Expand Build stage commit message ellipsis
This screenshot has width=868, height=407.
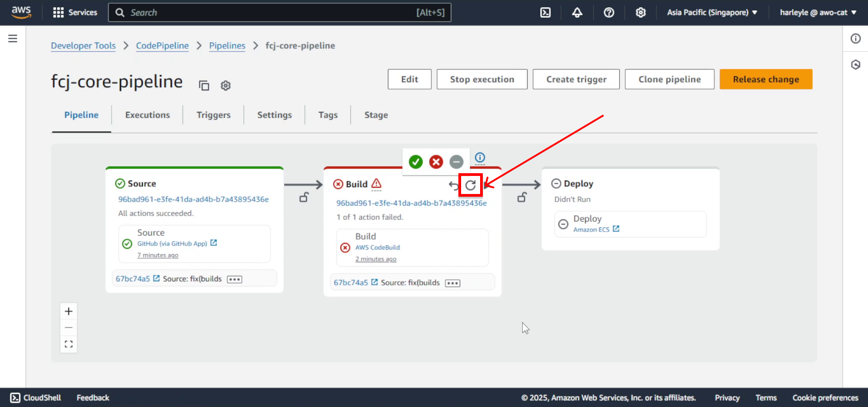tap(453, 283)
